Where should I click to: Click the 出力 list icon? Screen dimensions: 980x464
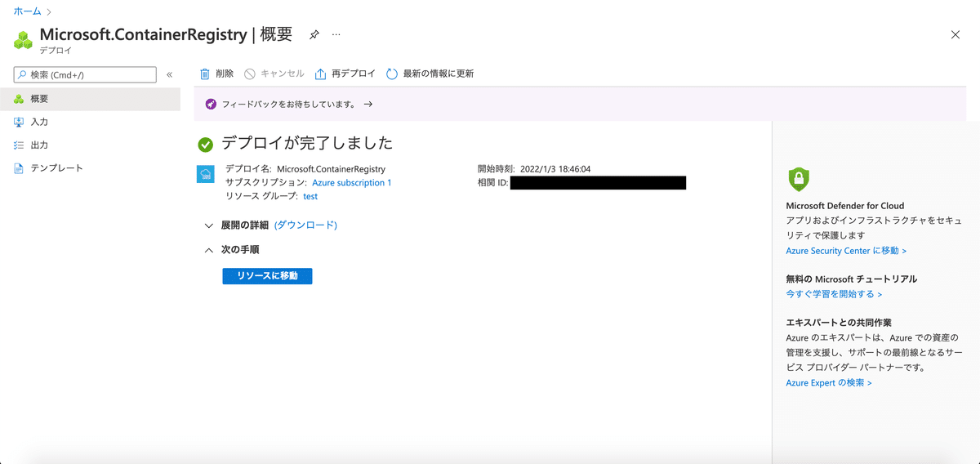(19, 145)
